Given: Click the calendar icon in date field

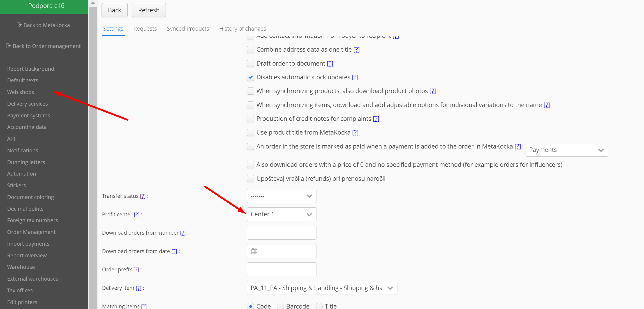Looking at the screenshot, I should [x=254, y=251].
